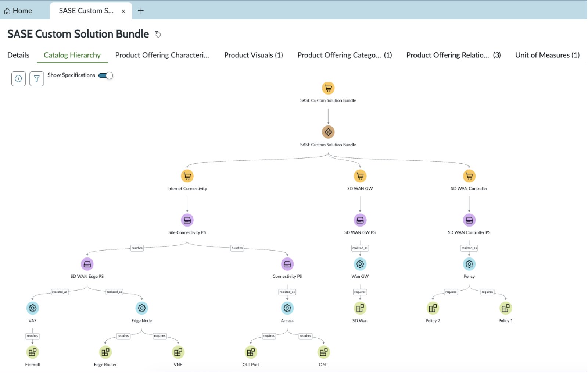Open the Product Visuals (1) tab
The width and height of the screenshot is (588, 373).
coord(254,55)
